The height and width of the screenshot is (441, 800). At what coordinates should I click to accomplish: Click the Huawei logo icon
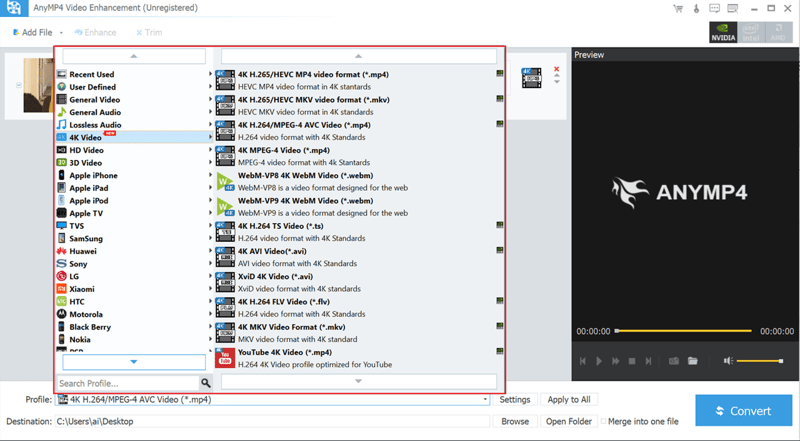coord(61,251)
